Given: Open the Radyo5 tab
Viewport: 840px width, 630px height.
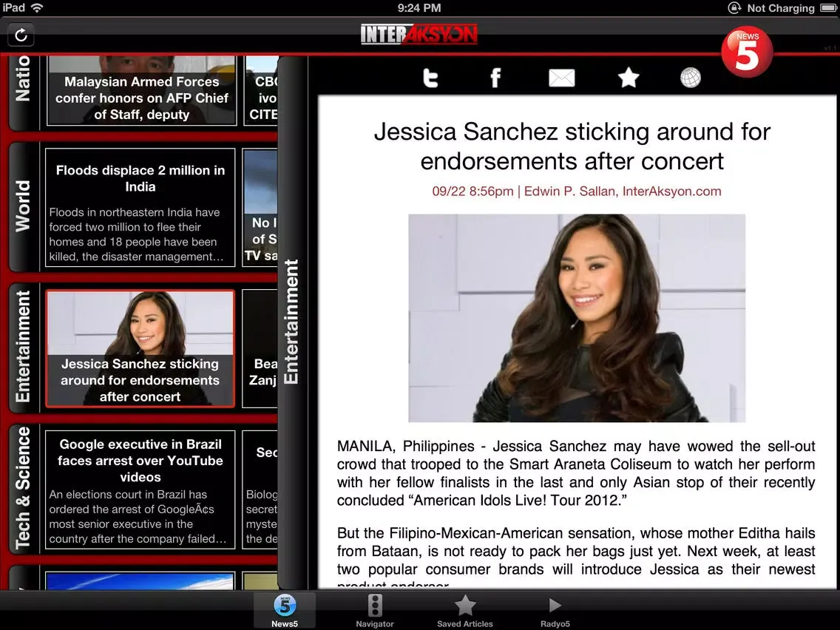Looking at the screenshot, I should point(555,611).
